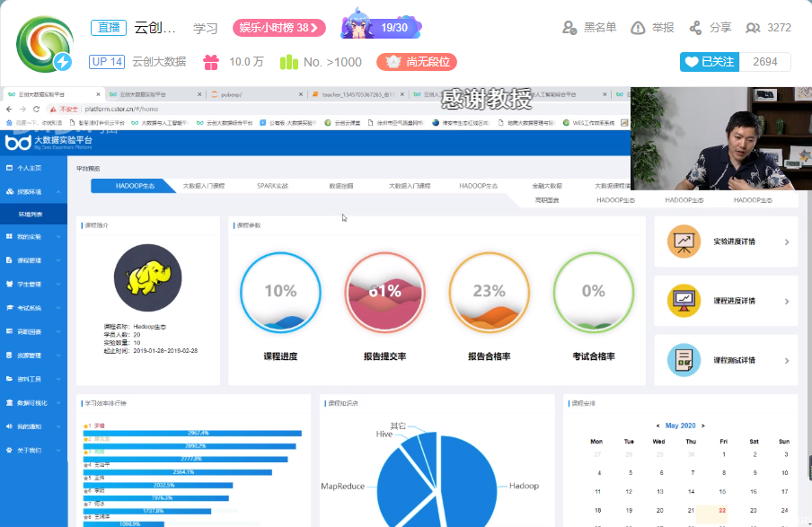Open the anime avatar 19/30 badge
This screenshot has height=527, width=812.
(381, 25)
